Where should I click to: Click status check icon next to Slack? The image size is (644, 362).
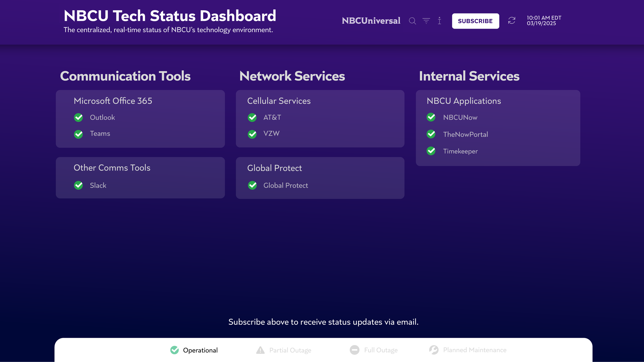pyautogui.click(x=78, y=185)
